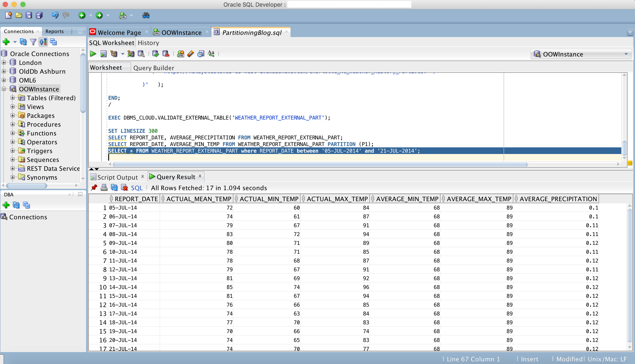Click the Run Script icon
This screenshot has width=635, height=364.
tap(103, 54)
